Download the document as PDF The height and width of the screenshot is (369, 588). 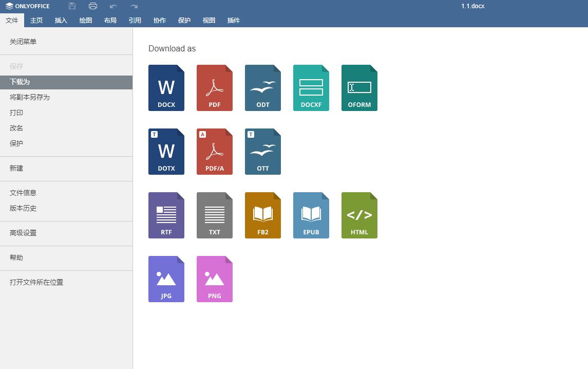(214, 87)
